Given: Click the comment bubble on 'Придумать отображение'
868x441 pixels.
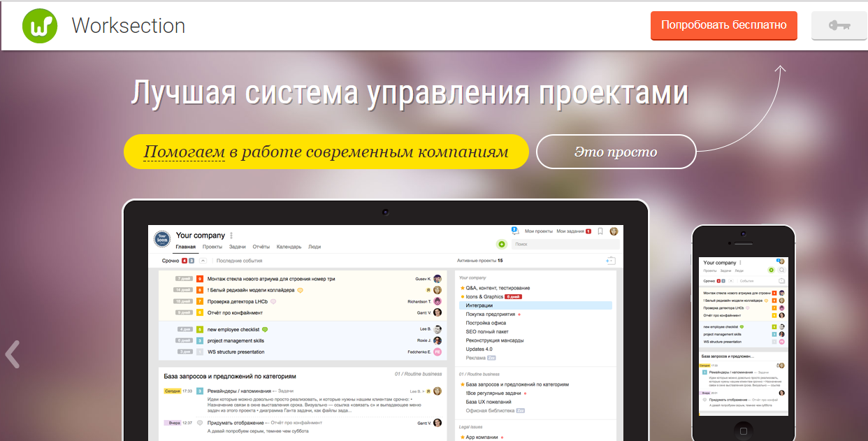Looking at the screenshot, I should tap(199, 424).
